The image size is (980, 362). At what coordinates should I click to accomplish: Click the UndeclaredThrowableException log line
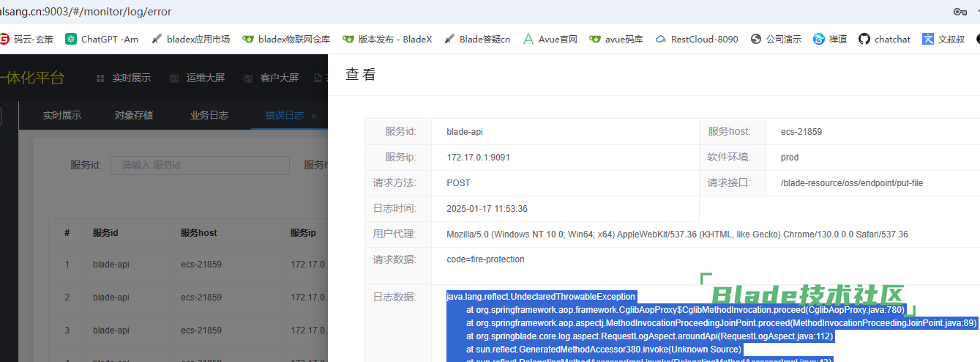[x=541, y=297]
